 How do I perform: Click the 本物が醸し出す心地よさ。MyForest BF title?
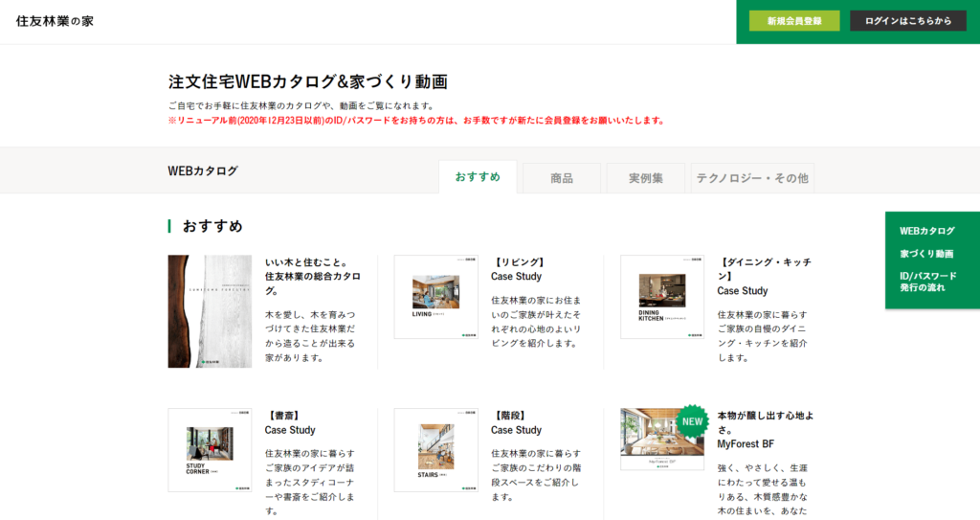765,430
